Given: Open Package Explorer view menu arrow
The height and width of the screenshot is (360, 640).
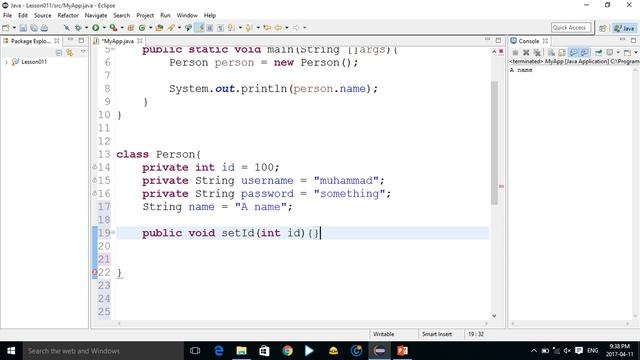Looking at the screenshot, I should pyautogui.click(x=83, y=52).
